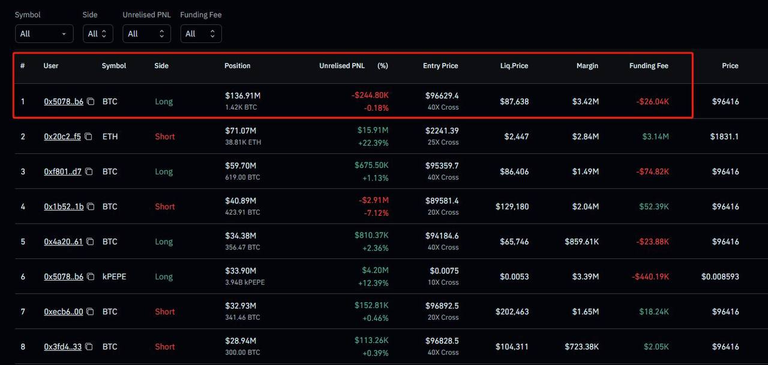Copy address 0x20c2..f5 with copy icon

coord(88,137)
